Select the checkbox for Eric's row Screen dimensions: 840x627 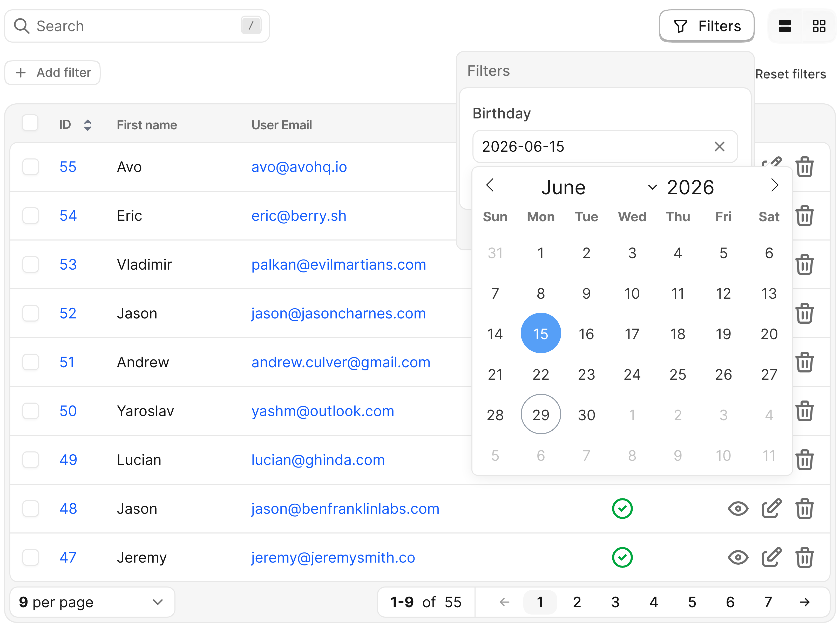(30, 216)
